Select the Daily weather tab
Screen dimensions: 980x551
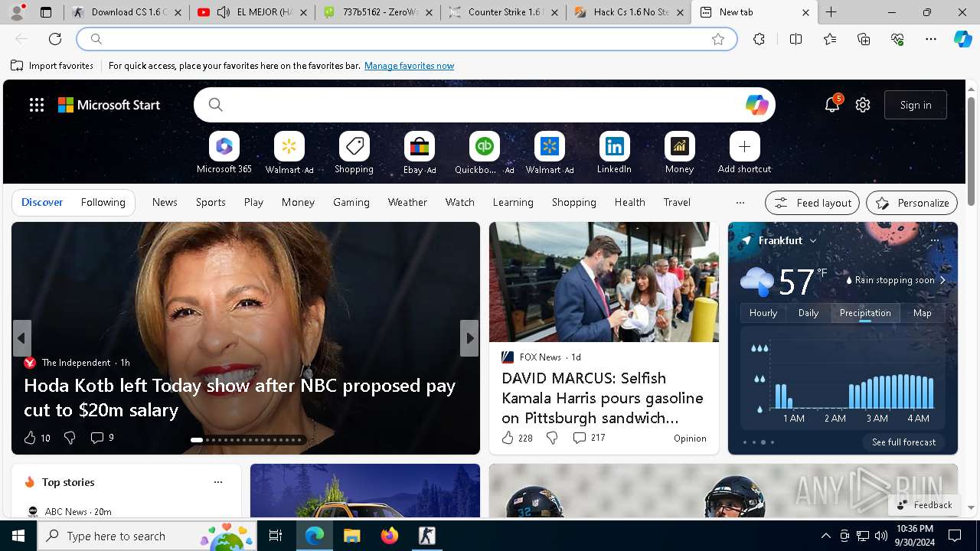point(808,312)
